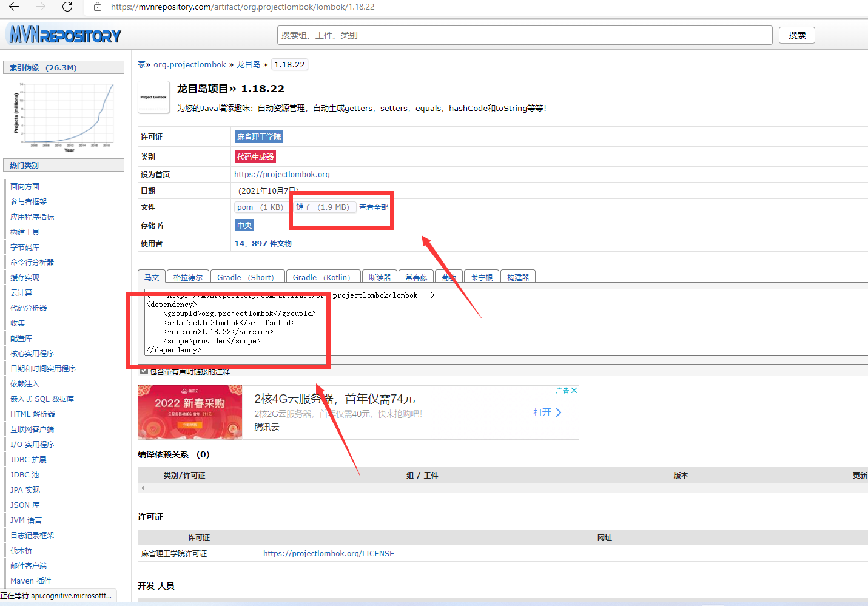
Task: Open 面向方面 category in sidebar
Action: point(25,186)
